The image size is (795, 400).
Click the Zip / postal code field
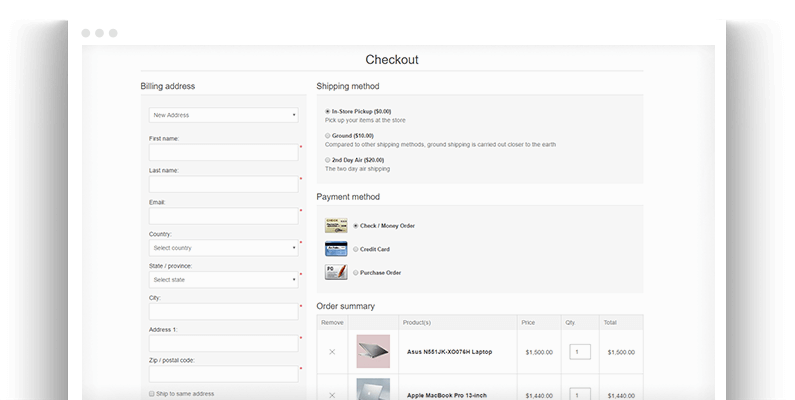click(223, 374)
